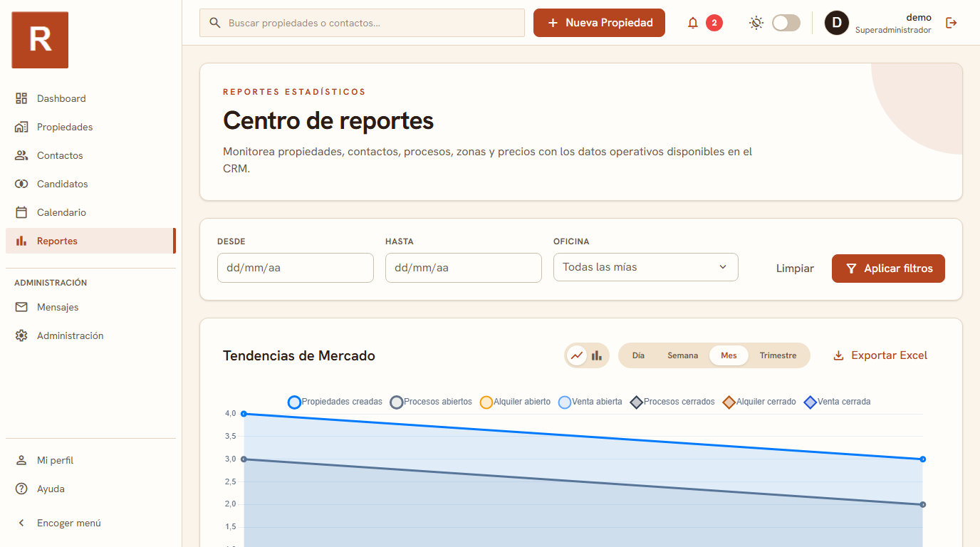Toggle Venta cerrada legend series
Image resolution: width=980 pixels, height=547 pixels.
point(837,402)
